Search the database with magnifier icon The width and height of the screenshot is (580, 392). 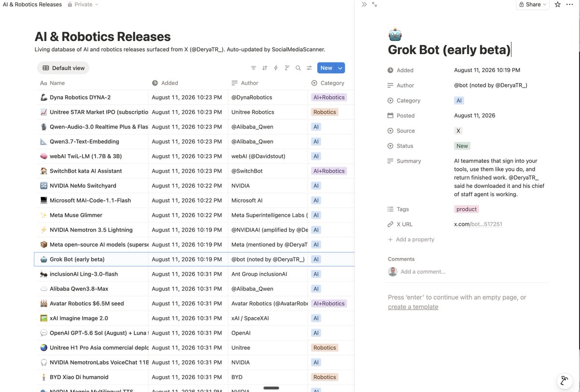pos(298,68)
